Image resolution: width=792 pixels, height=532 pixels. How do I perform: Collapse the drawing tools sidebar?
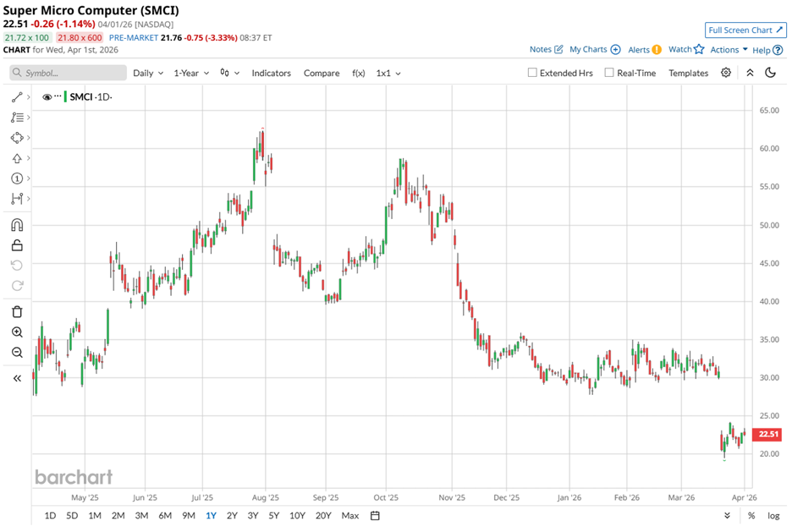click(17, 378)
